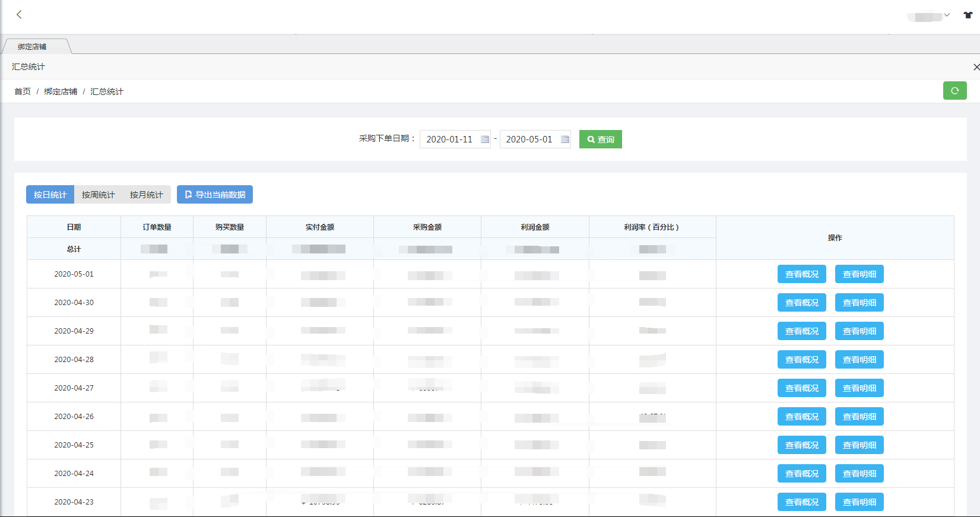
Task: Click 查看概况 for 2020-04-28
Action: pos(802,360)
